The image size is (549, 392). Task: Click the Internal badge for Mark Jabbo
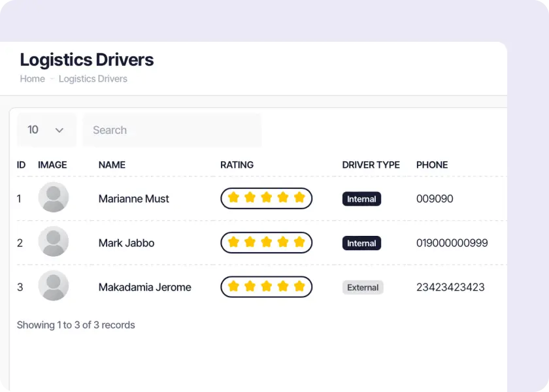(x=361, y=243)
